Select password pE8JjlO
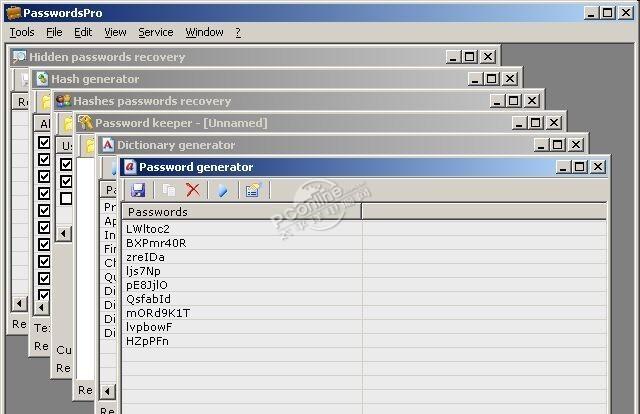The width and height of the screenshot is (640, 414). (147, 285)
